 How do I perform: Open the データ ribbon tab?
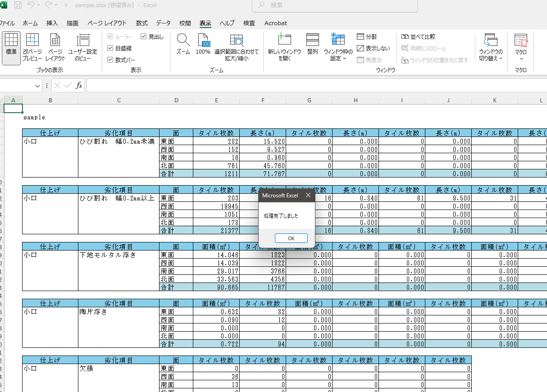point(163,23)
